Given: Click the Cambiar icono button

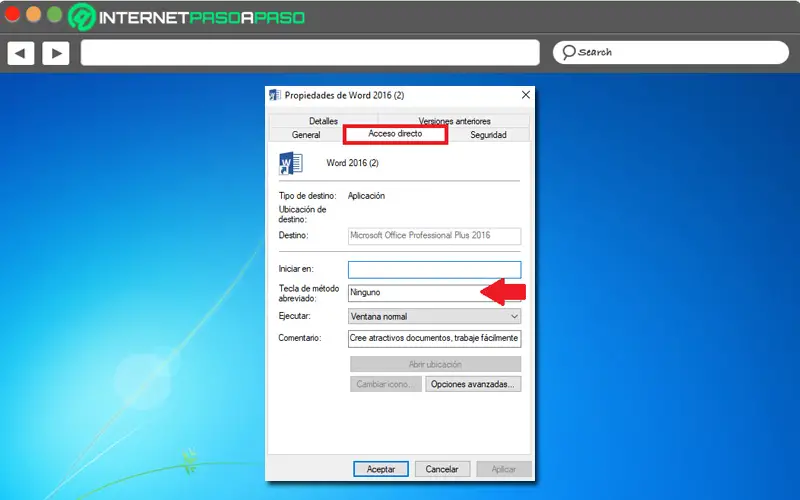Looking at the screenshot, I should tap(386, 384).
